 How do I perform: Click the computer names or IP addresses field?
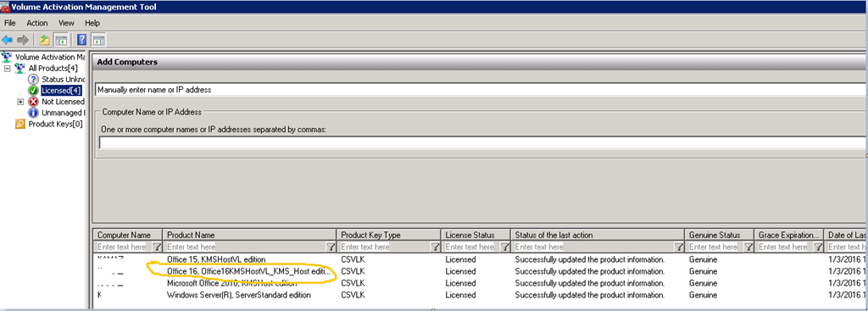482,142
